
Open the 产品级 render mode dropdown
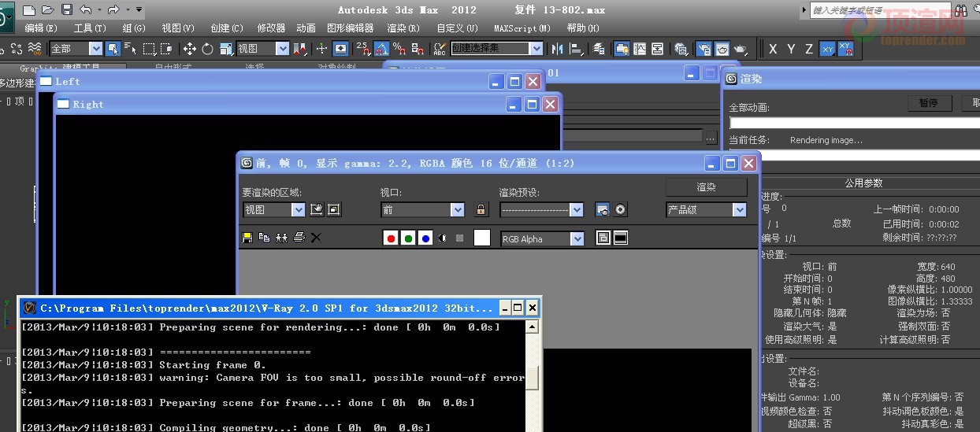point(739,209)
